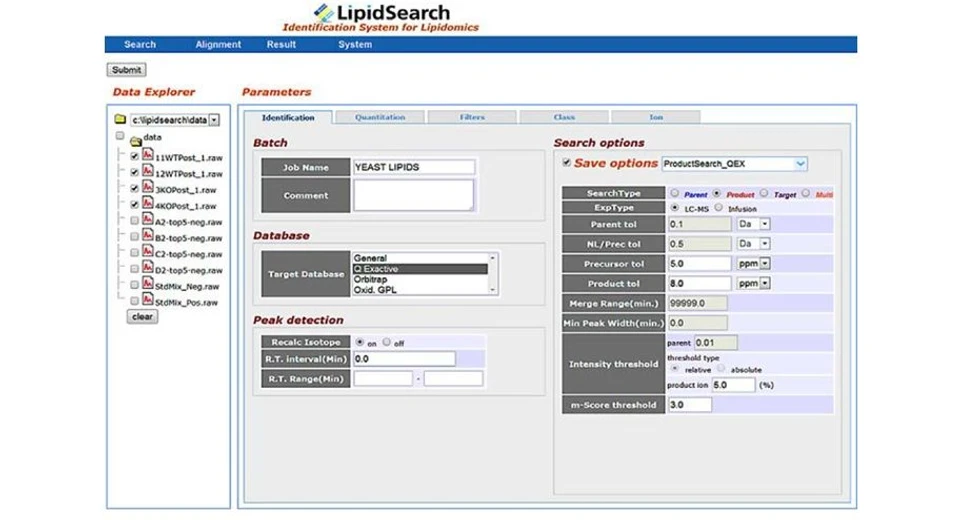This screenshot has height=520, width=963.
Task: Click the 3KOPost_1.raw file icon
Action: [x=147, y=186]
